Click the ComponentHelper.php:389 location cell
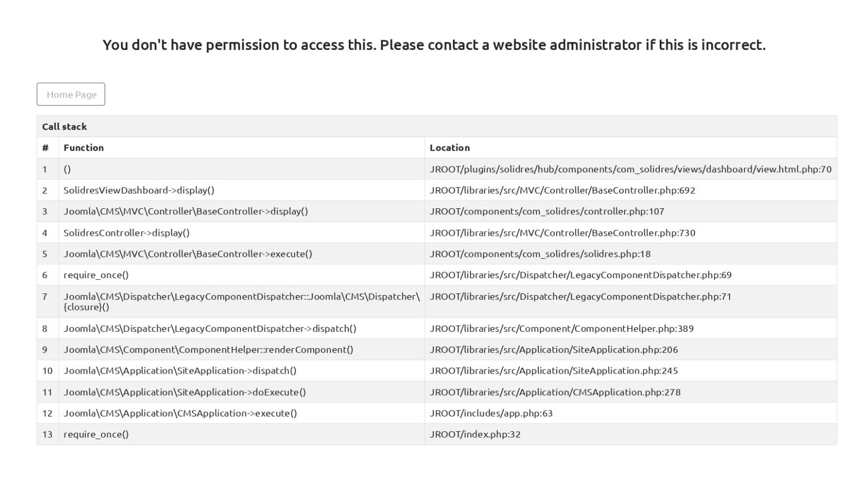This screenshot has height=487, width=868. pyautogui.click(x=561, y=329)
